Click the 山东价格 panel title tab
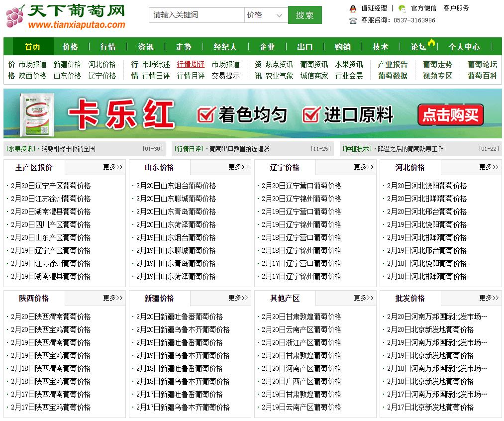 (159, 167)
